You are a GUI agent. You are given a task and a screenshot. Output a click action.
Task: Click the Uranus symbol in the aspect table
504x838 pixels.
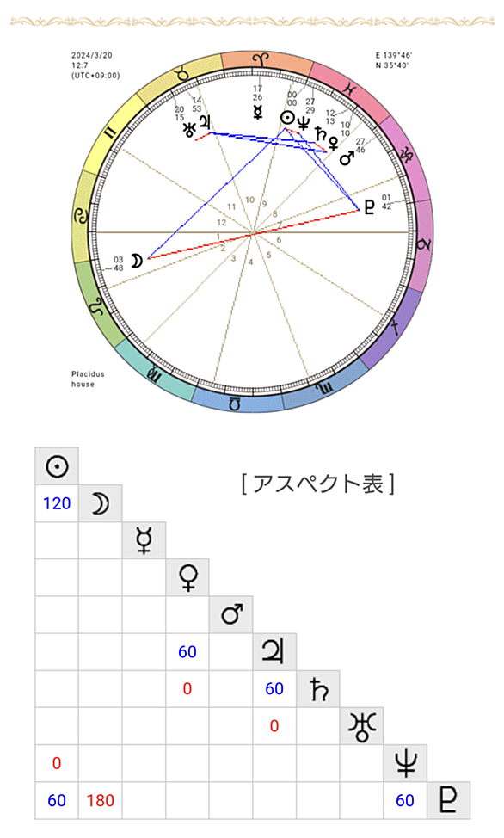[362, 726]
